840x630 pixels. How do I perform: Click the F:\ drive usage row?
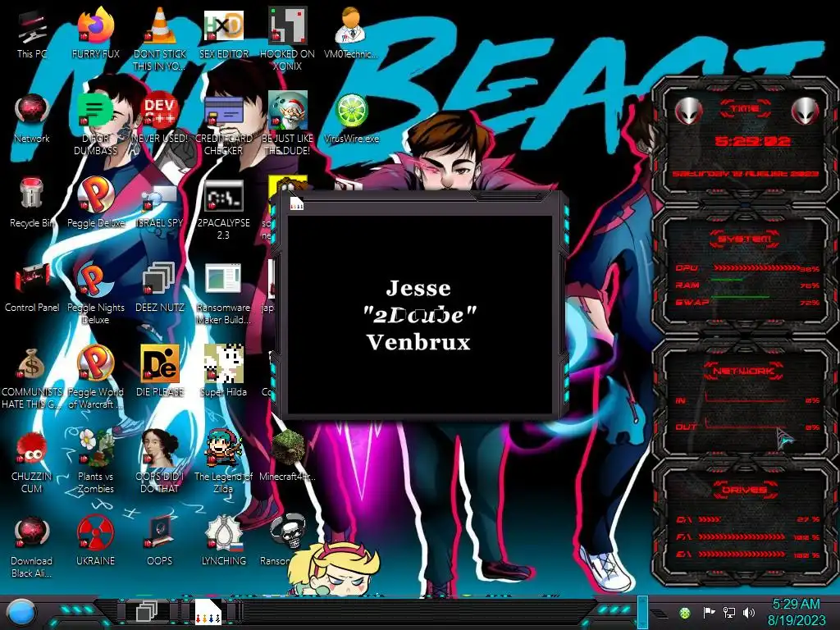click(x=748, y=536)
